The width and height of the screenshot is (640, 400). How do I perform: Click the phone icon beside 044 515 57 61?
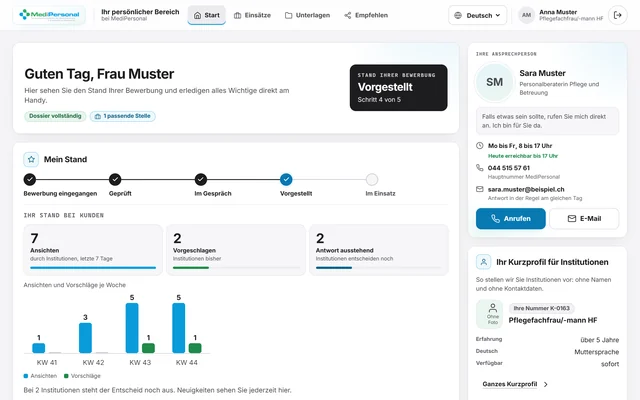(480, 168)
